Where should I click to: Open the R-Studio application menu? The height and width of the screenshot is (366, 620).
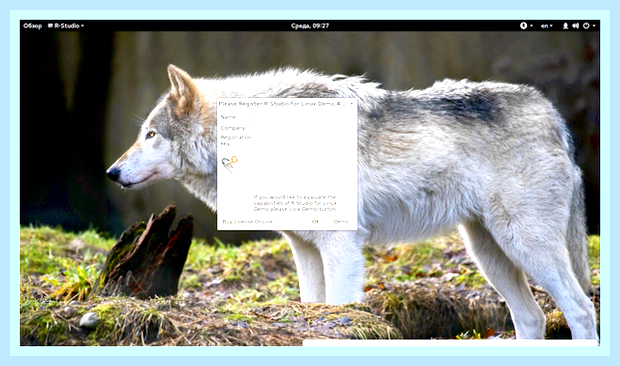tap(66, 26)
